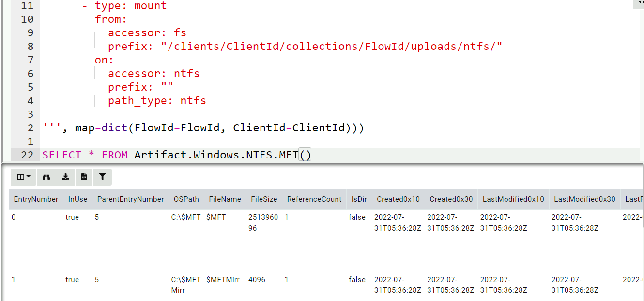
Task: Click the download results icon
Action: [65, 177]
